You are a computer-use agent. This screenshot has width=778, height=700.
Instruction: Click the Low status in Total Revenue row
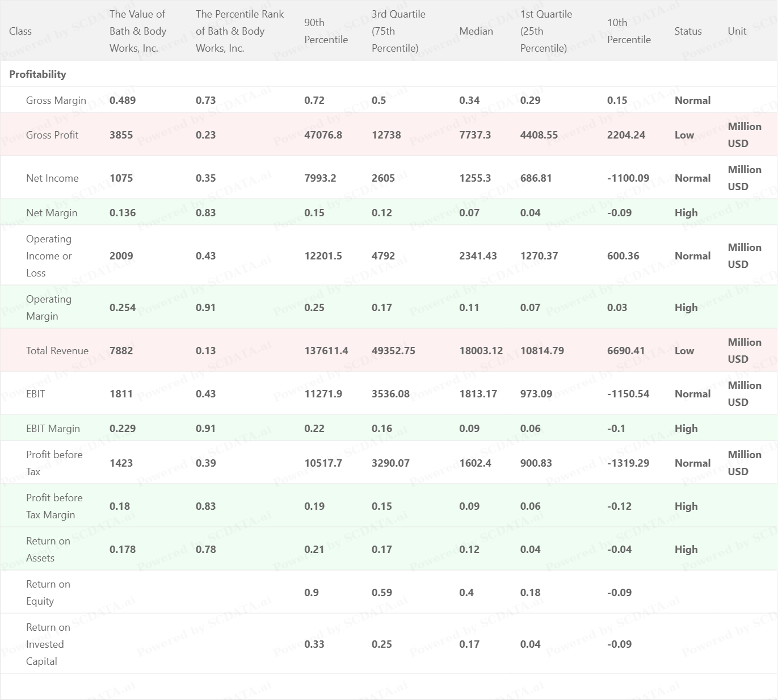684,351
